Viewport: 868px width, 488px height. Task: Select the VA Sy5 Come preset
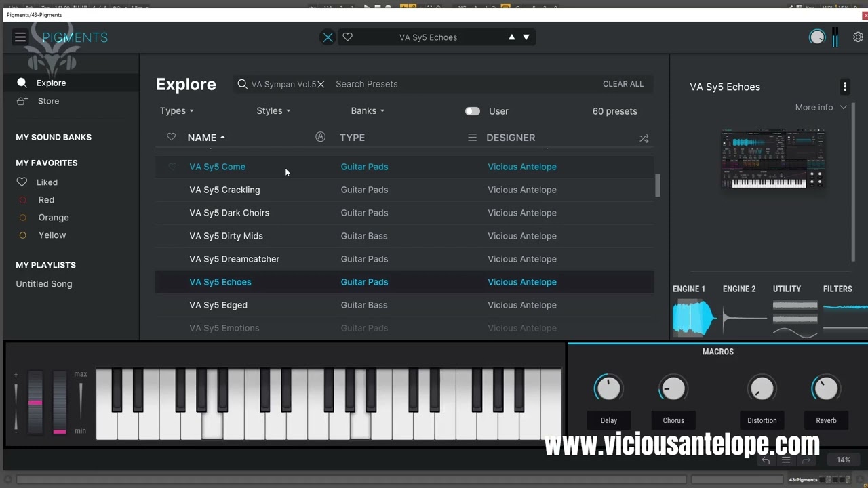click(404, 167)
